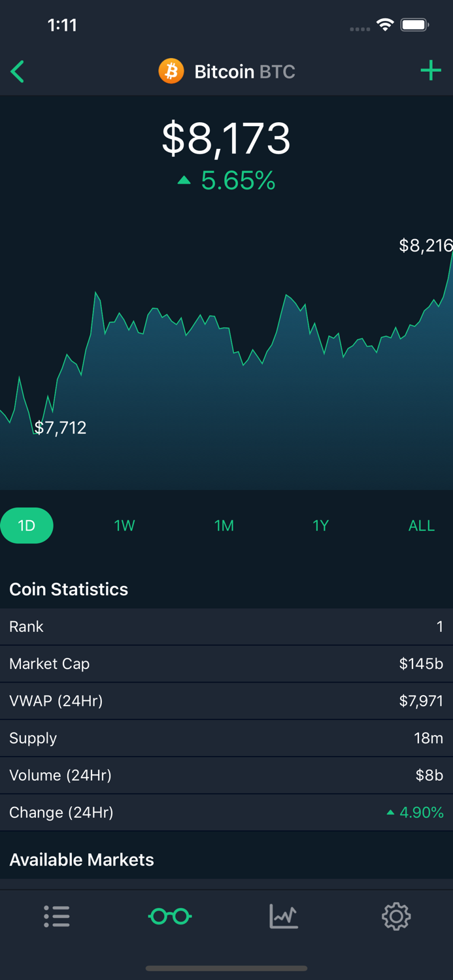Image resolution: width=453 pixels, height=980 pixels.
Task: Enable the ALL timeframe view
Action: point(422,525)
